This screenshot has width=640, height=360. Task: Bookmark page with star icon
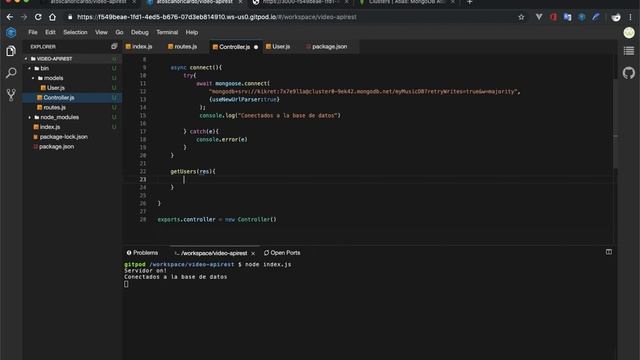click(x=521, y=17)
